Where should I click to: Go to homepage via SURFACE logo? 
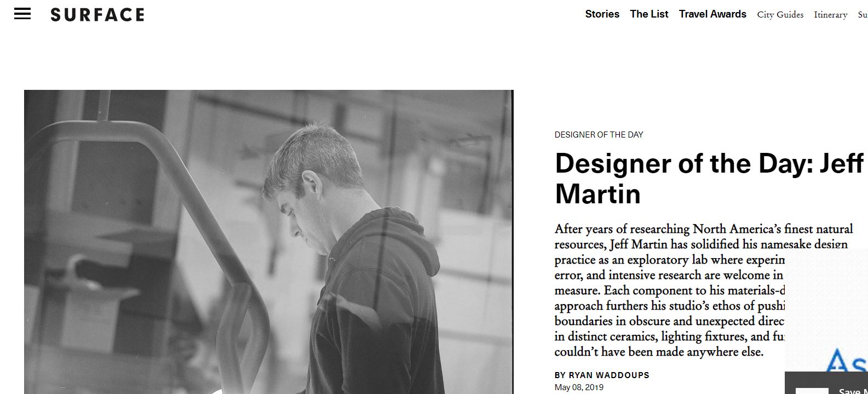click(x=97, y=15)
